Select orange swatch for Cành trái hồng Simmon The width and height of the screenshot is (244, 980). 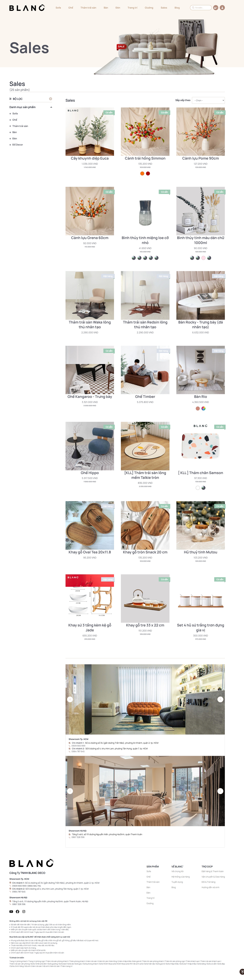pos(142,173)
